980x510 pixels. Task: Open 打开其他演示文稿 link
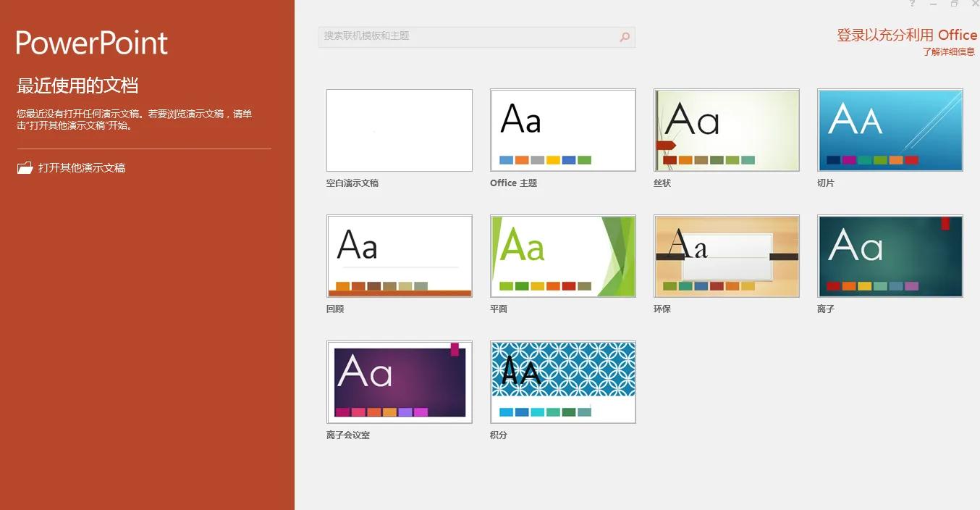coord(82,168)
